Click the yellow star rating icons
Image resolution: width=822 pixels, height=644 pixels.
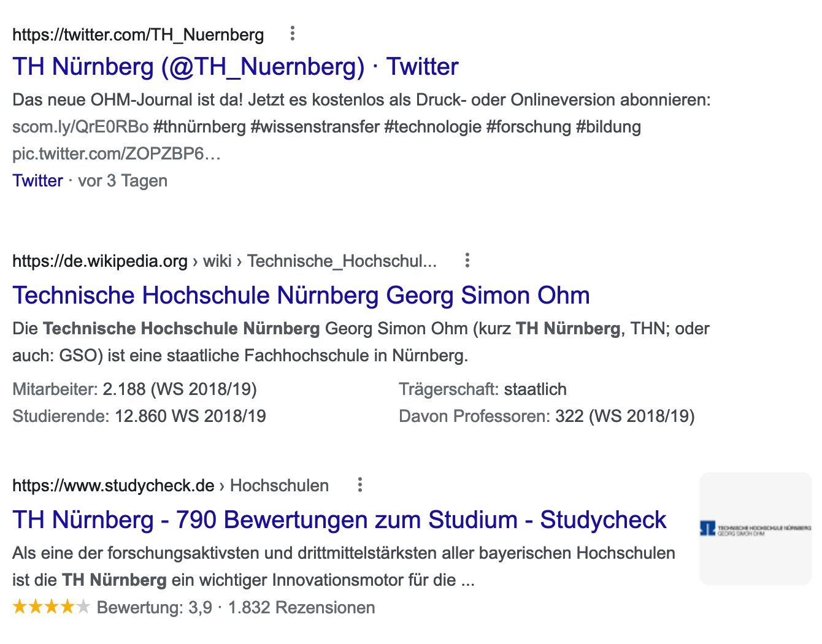pyautogui.click(x=52, y=607)
